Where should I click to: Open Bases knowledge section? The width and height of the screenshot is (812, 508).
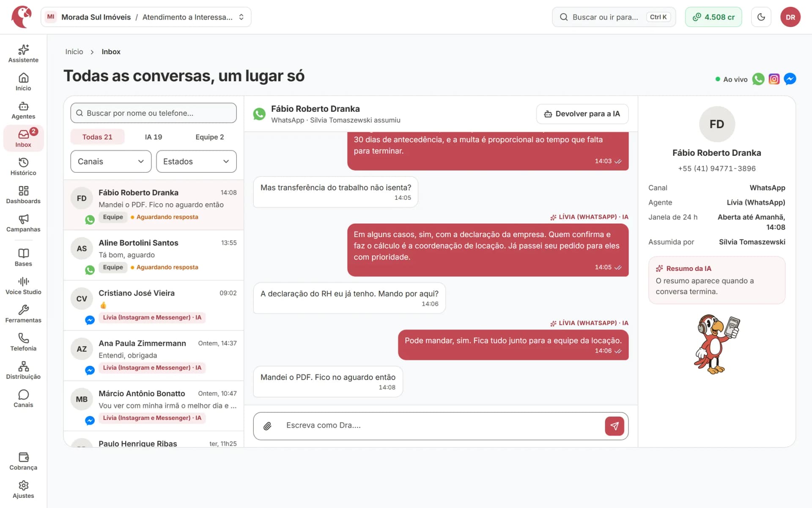(x=23, y=258)
